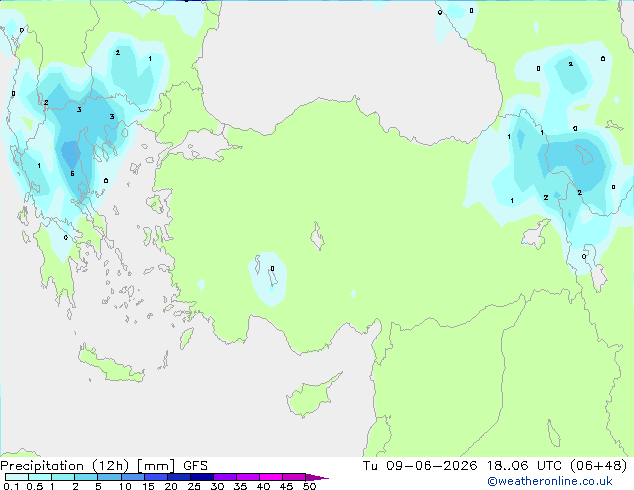Viewport: 634px width, 490px height.
Task: Click the '0.1' legend scale label
Action: point(11,486)
